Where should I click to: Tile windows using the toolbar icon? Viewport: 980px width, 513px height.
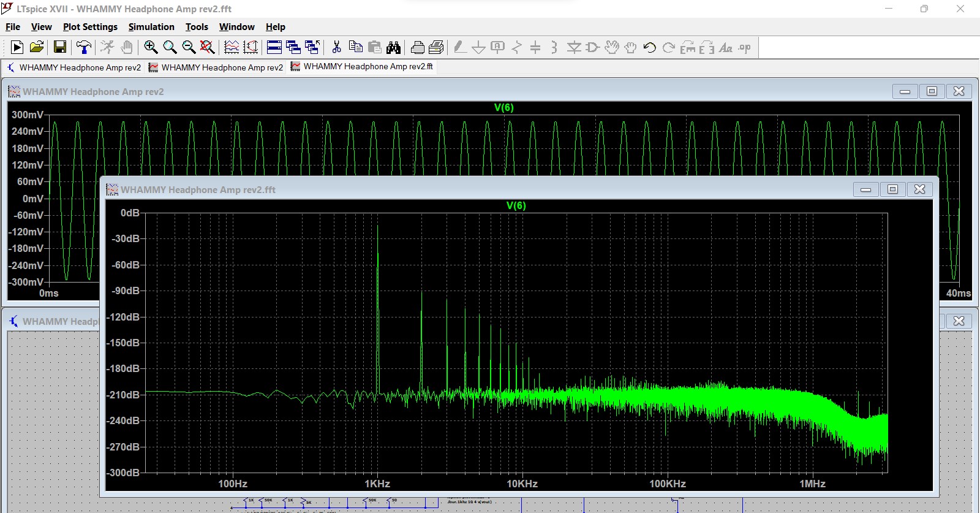(274, 47)
